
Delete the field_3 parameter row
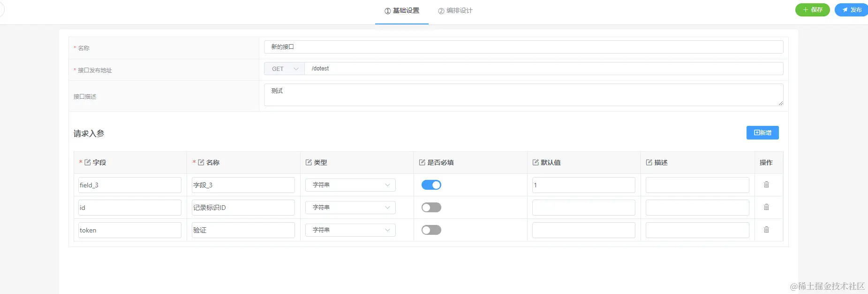tap(766, 185)
